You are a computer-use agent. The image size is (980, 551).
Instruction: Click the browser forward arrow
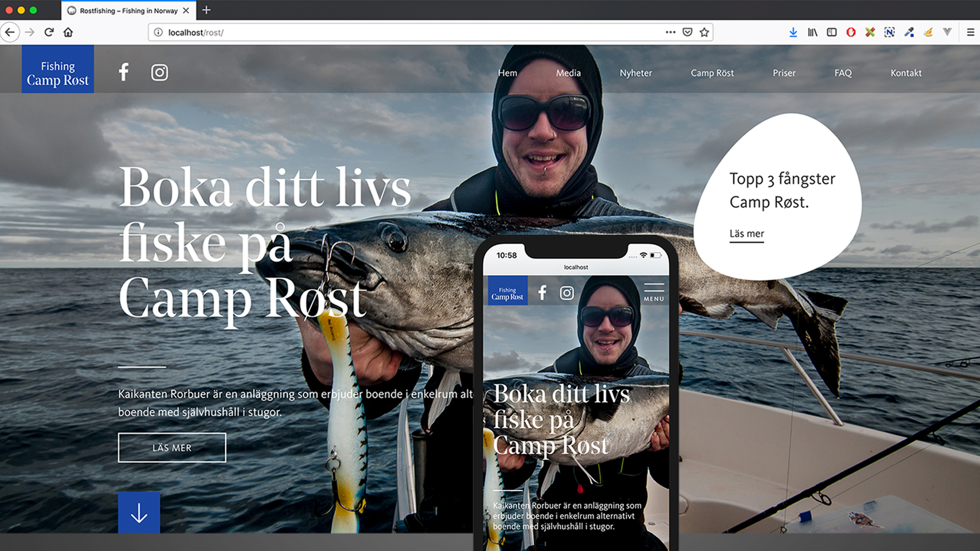click(30, 32)
